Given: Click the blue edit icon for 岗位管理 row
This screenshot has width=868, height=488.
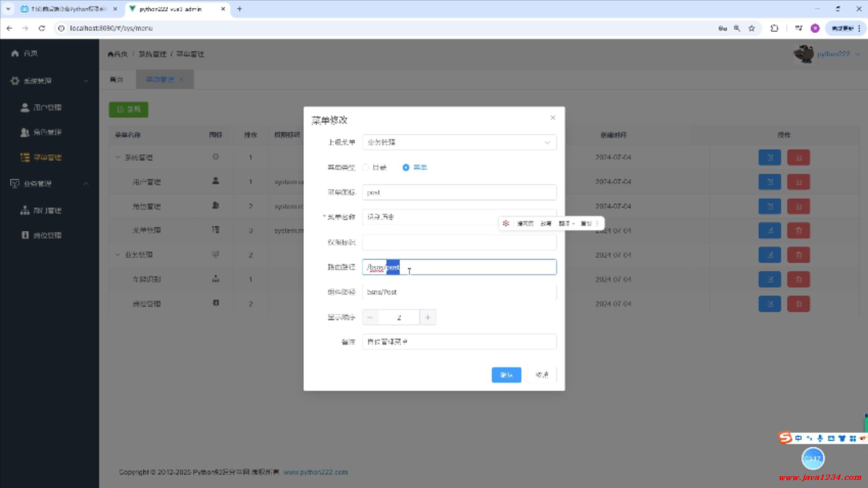Looking at the screenshot, I should pos(769,304).
